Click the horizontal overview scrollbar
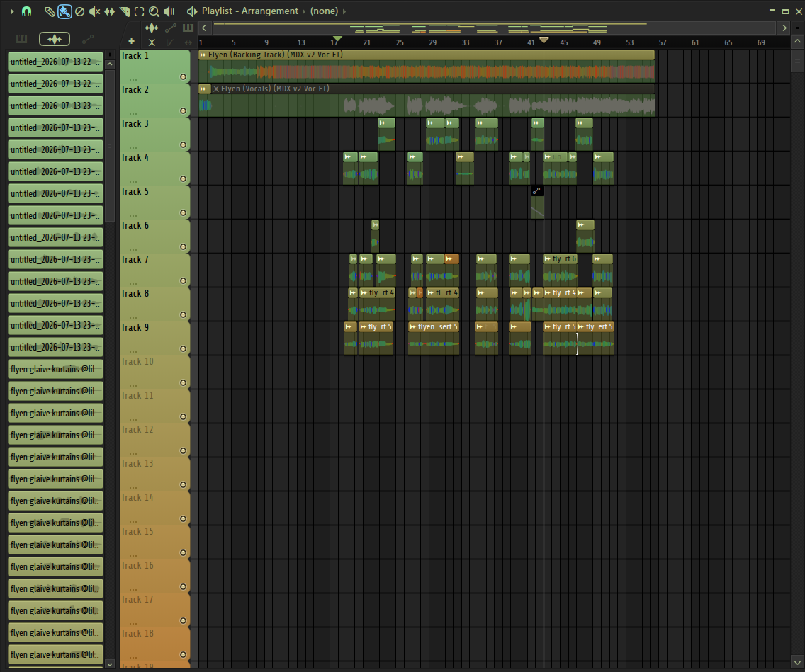This screenshot has width=805, height=672. pyautogui.click(x=493, y=28)
